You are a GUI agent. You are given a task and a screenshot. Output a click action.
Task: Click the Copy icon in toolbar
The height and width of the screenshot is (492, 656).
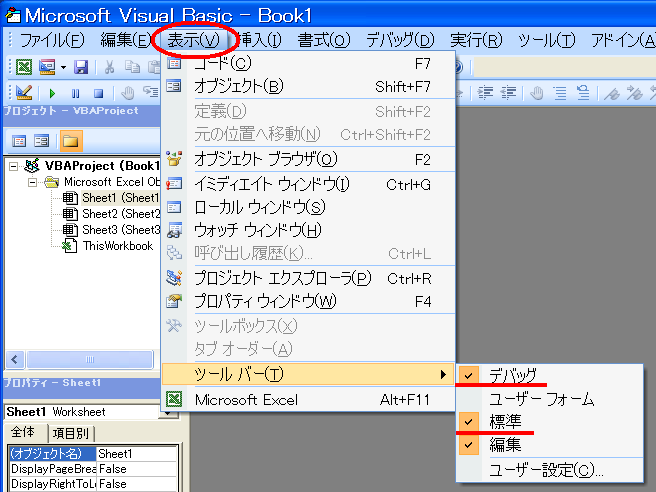tap(133, 67)
